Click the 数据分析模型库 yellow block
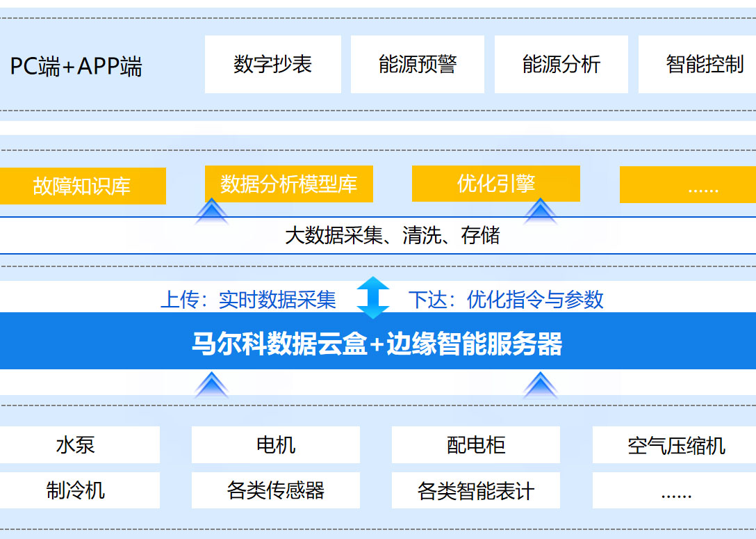The width and height of the screenshot is (756, 539). tap(289, 184)
